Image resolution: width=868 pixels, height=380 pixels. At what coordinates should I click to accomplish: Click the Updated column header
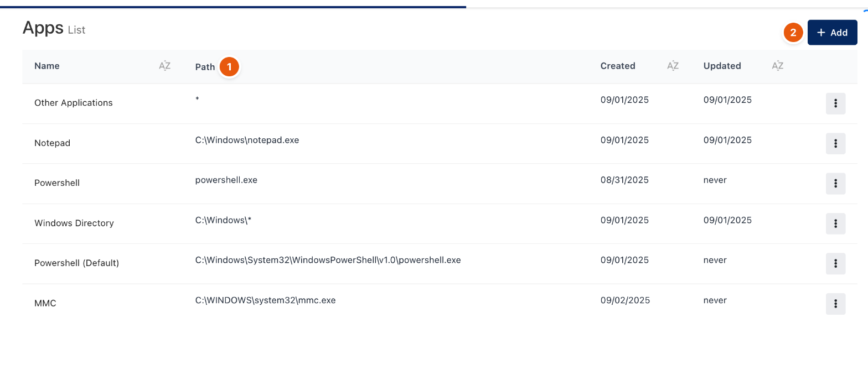(722, 66)
